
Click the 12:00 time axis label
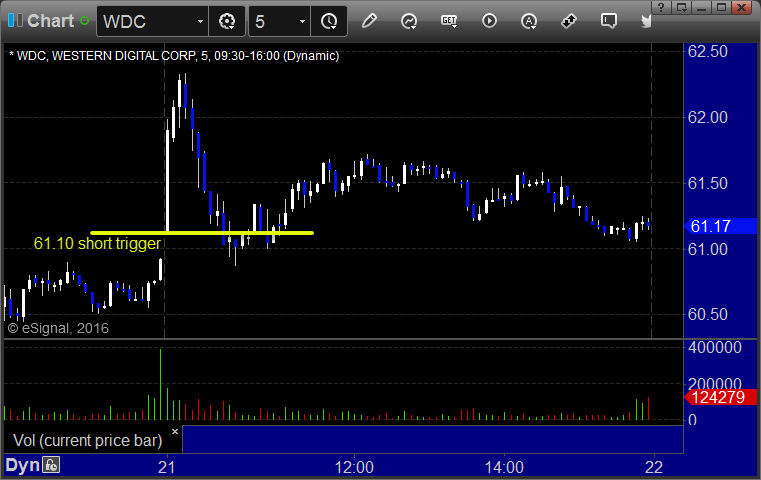click(354, 467)
